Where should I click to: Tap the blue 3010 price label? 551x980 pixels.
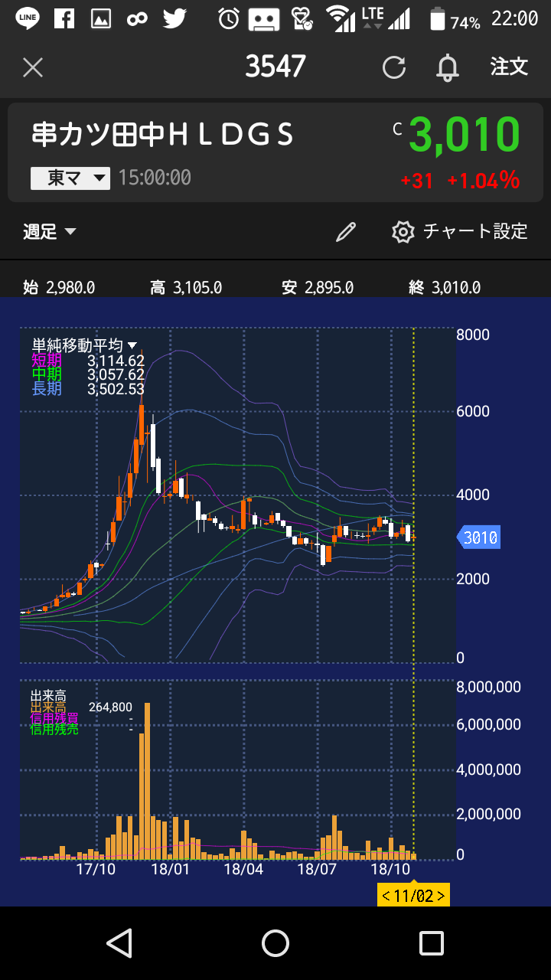click(x=479, y=538)
